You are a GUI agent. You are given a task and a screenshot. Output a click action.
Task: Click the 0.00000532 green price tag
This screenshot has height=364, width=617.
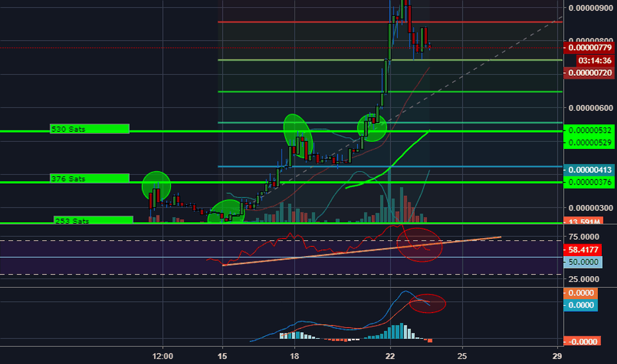tap(589, 130)
